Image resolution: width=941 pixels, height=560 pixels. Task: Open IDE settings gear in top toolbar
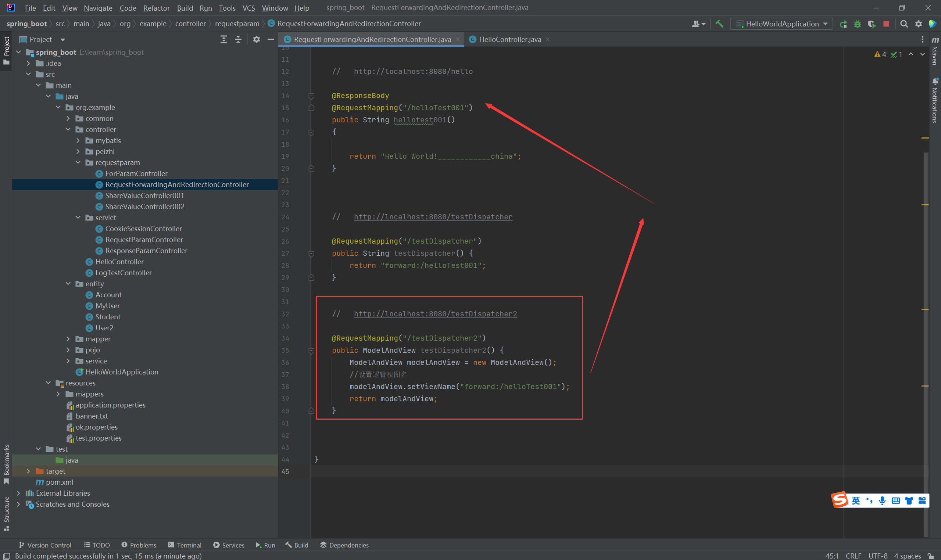[x=918, y=24]
